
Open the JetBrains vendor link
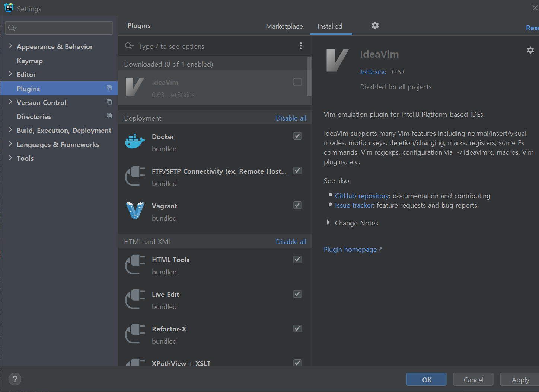373,72
